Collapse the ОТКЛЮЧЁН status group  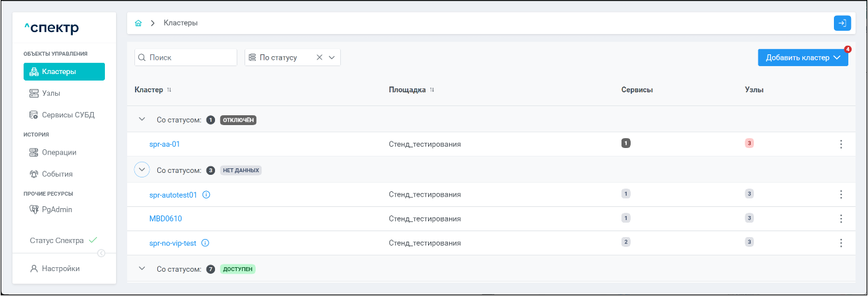click(x=142, y=120)
